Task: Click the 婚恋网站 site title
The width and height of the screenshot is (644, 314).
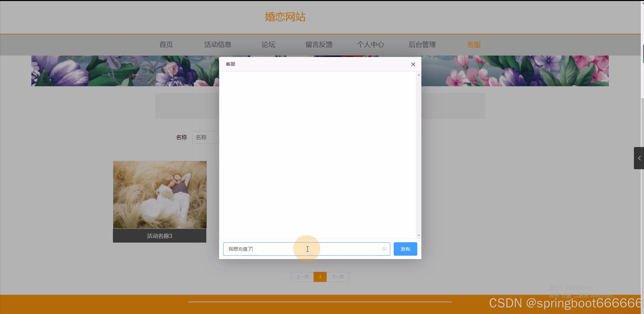Action: tap(285, 17)
